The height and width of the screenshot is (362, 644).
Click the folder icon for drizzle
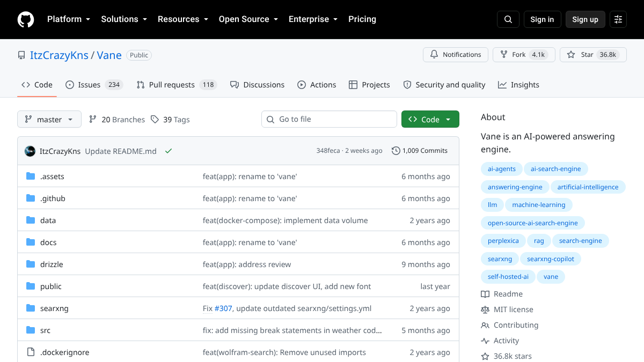(31, 264)
